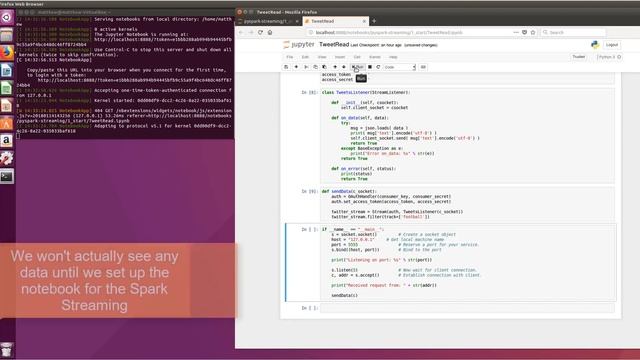Go forward in Firefox
Screen dimensions: 640x360
251,32
